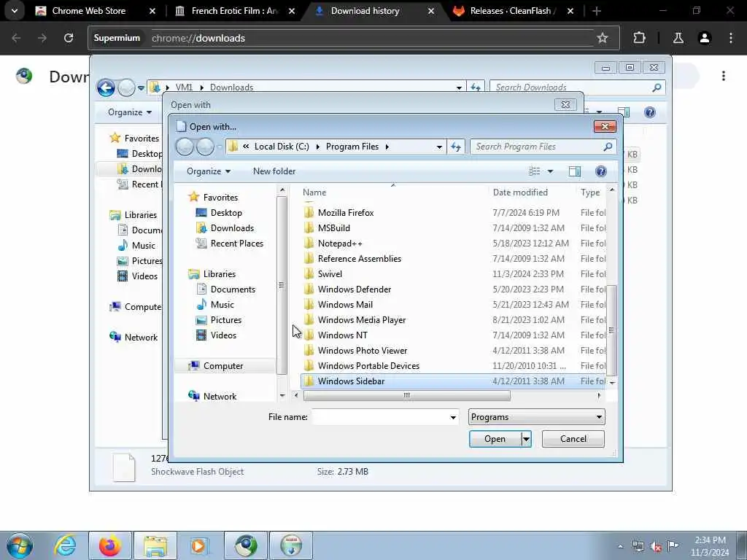Toggle the preview pane in Open with dialog

point(575,171)
